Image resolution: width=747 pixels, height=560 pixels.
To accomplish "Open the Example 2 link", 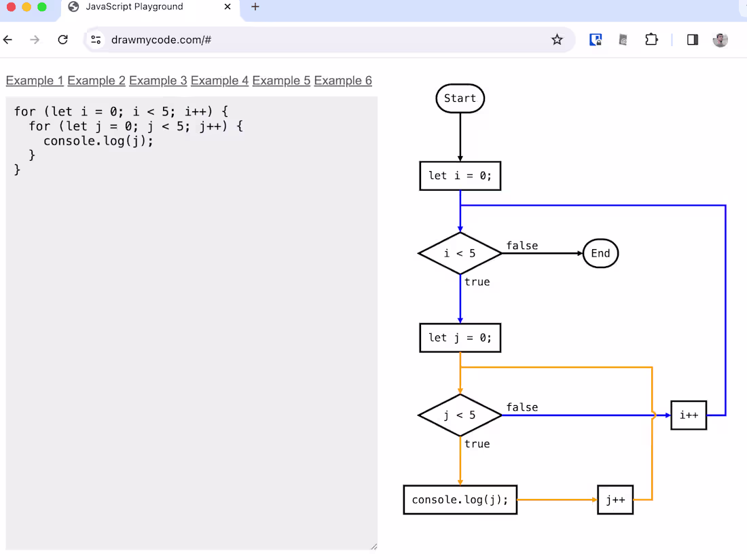I will pyautogui.click(x=96, y=80).
